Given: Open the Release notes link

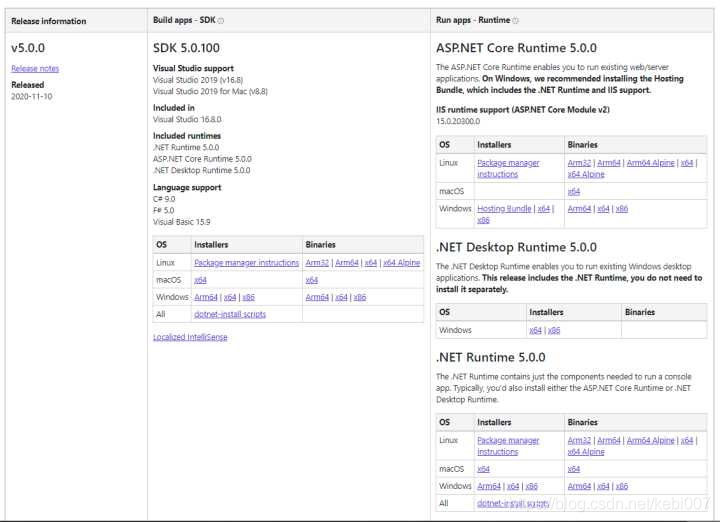Looking at the screenshot, I should [x=35, y=68].
